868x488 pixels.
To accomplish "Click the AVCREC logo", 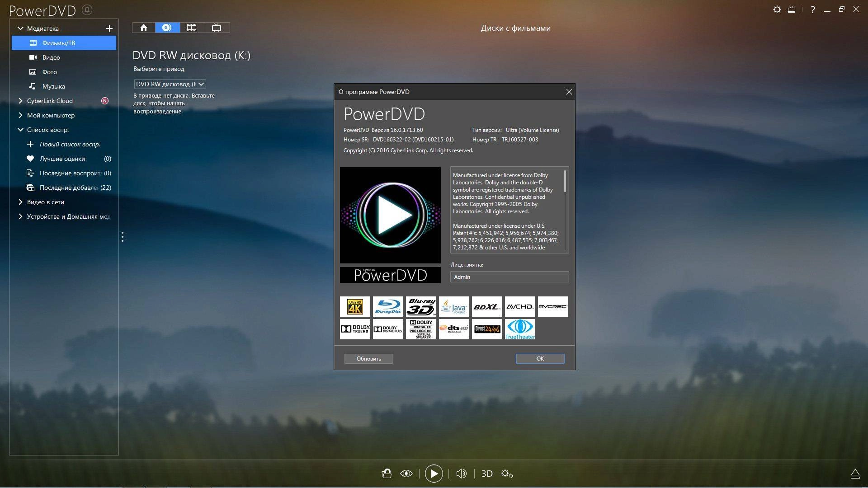I will click(553, 307).
